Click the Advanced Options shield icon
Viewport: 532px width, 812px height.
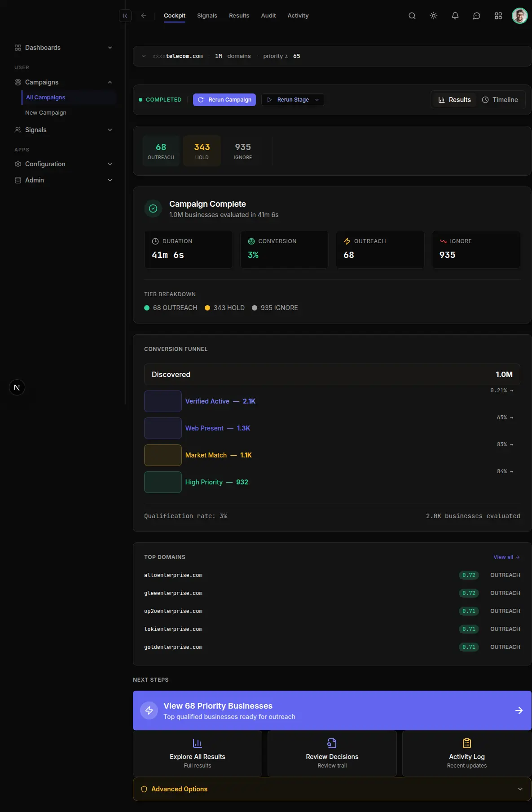tap(144, 789)
